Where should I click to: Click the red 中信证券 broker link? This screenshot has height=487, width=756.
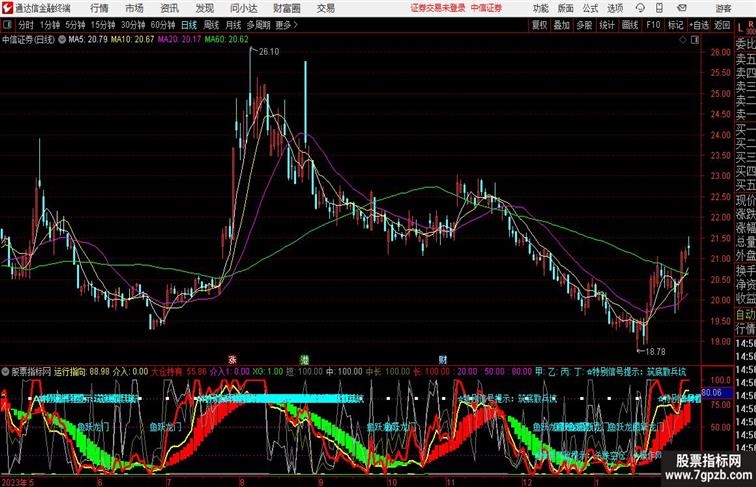coord(486,8)
